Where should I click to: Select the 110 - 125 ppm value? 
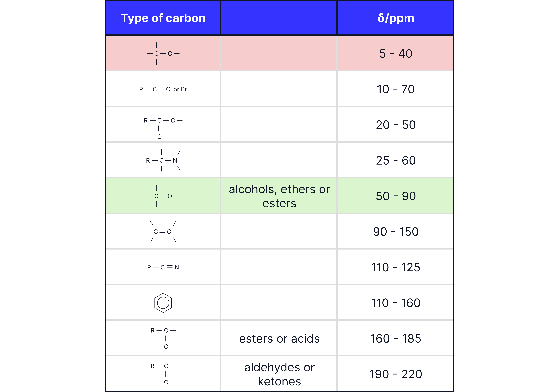[x=396, y=267]
